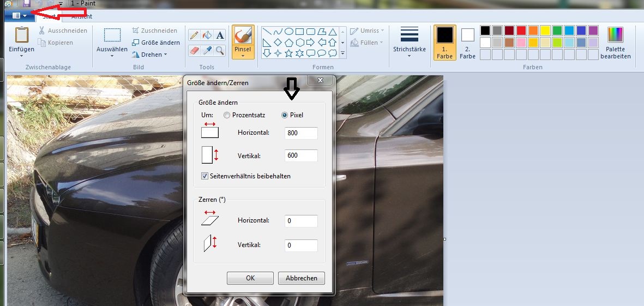The width and height of the screenshot is (644, 306).
Task: Click the Abbrechen button
Action: [301, 278]
